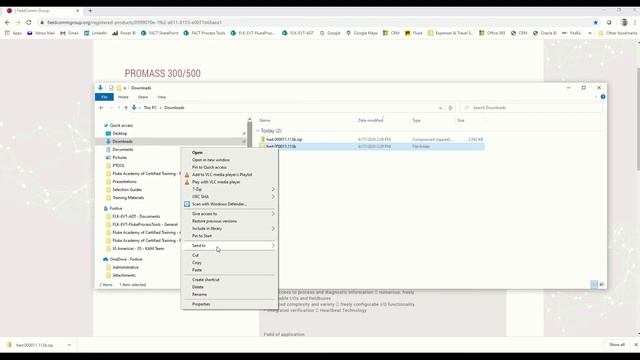This screenshot has width=640, height=360.
Task: Select Pictures in the navigation pane
Action: click(x=120, y=158)
